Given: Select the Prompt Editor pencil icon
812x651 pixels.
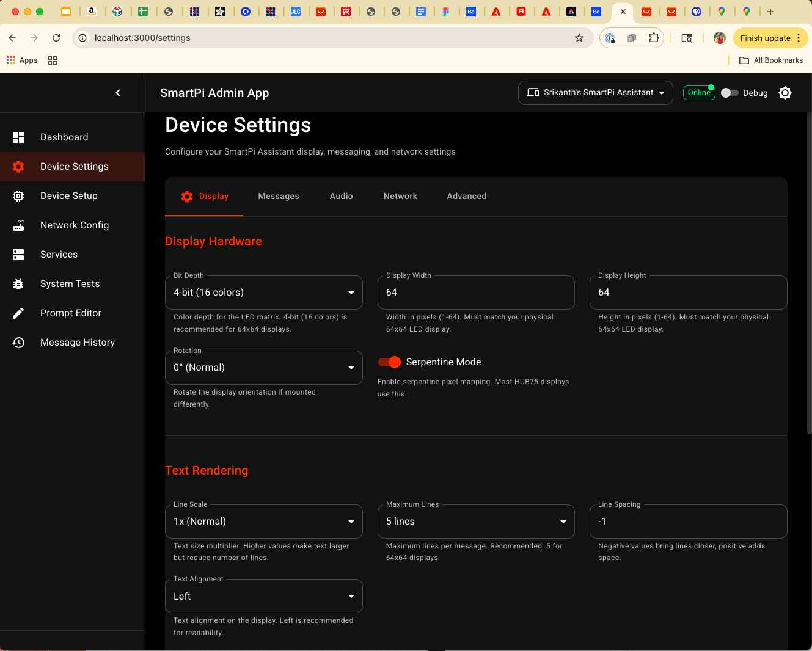Looking at the screenshot, I should (x=18, y=313).
